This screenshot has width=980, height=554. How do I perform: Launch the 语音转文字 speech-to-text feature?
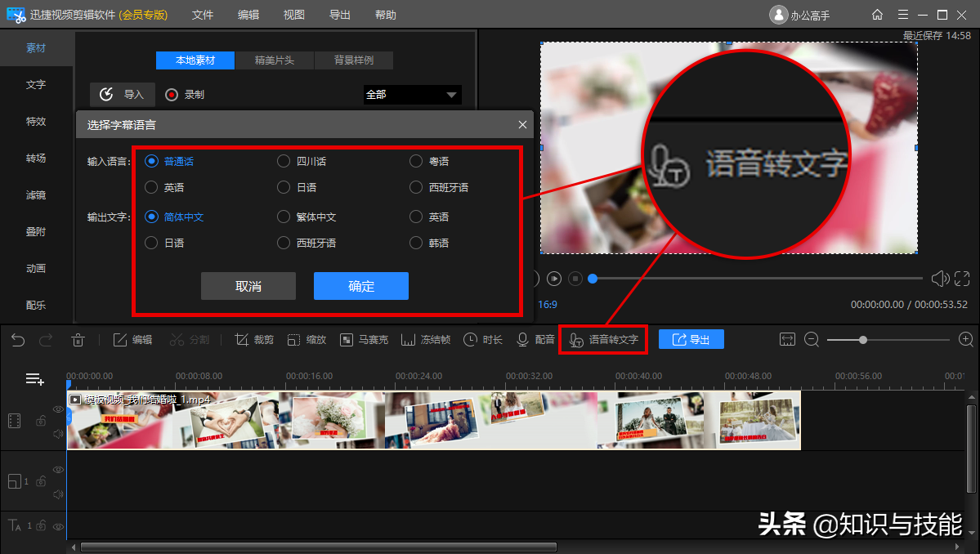[603, 339]
